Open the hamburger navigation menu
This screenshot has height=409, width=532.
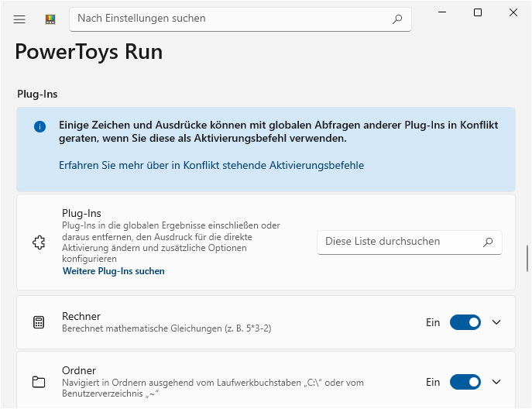coord(19,19)
